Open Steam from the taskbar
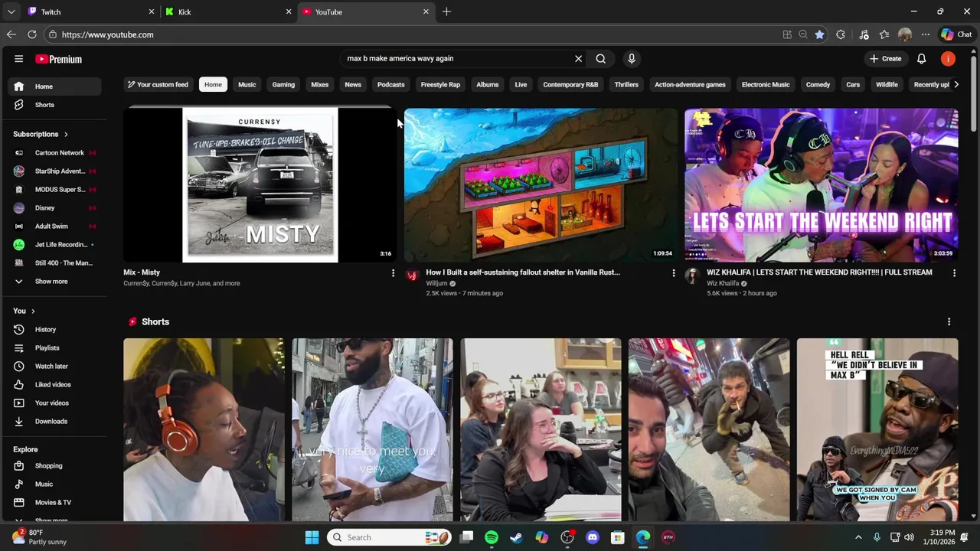Screen dimensions: 980x551 (517, 537)
